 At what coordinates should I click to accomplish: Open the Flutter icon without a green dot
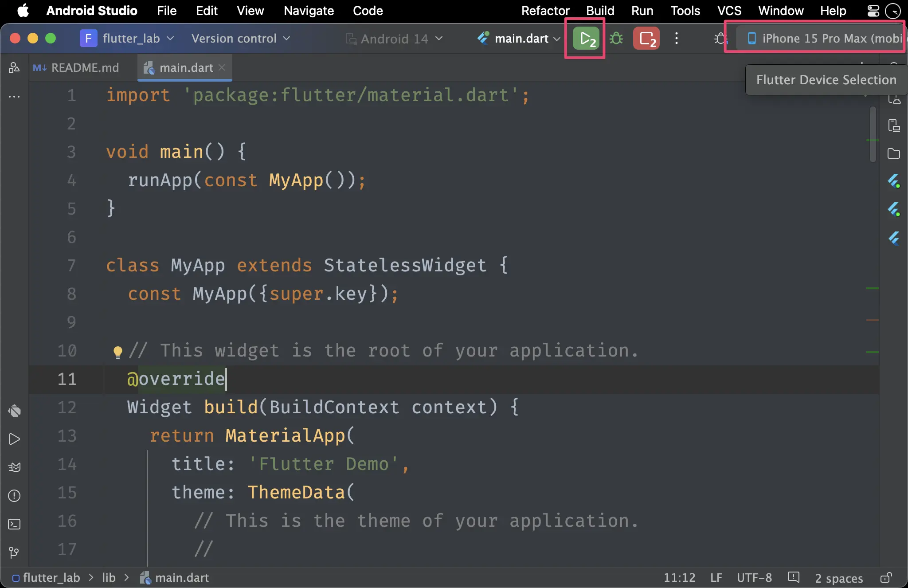click(x=894, y=238)
